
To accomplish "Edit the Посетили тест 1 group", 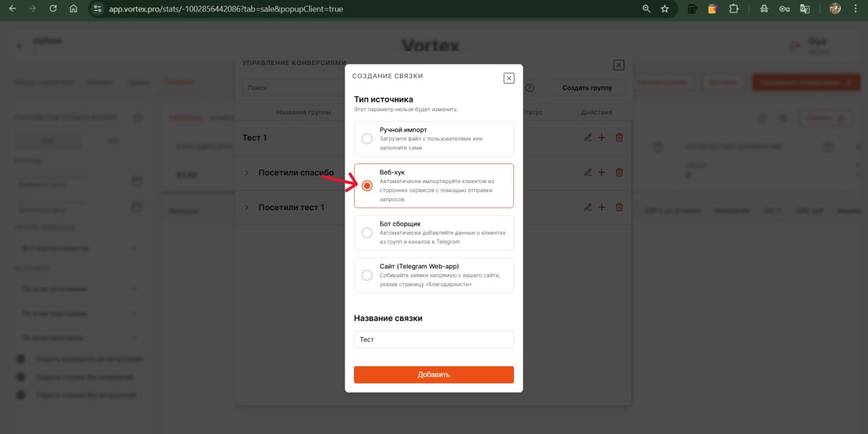I will pos(588,207).
